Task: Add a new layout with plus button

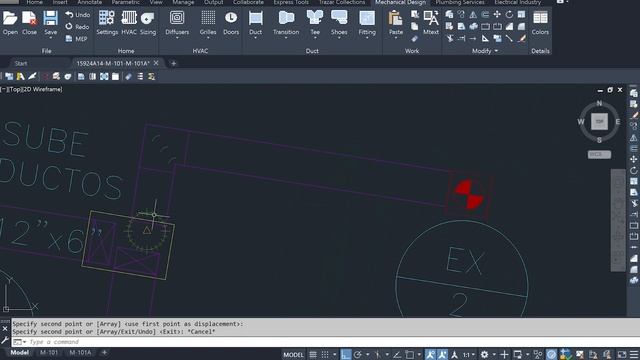Action: (x=104, y=352)
